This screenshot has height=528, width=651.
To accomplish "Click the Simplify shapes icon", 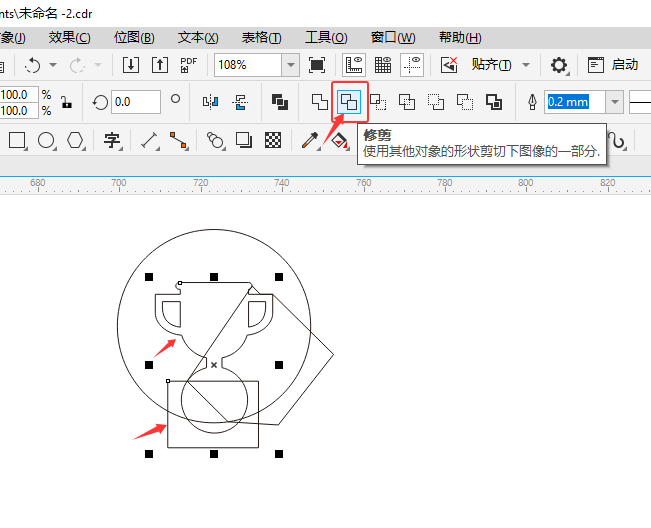I will coord(407,102).
